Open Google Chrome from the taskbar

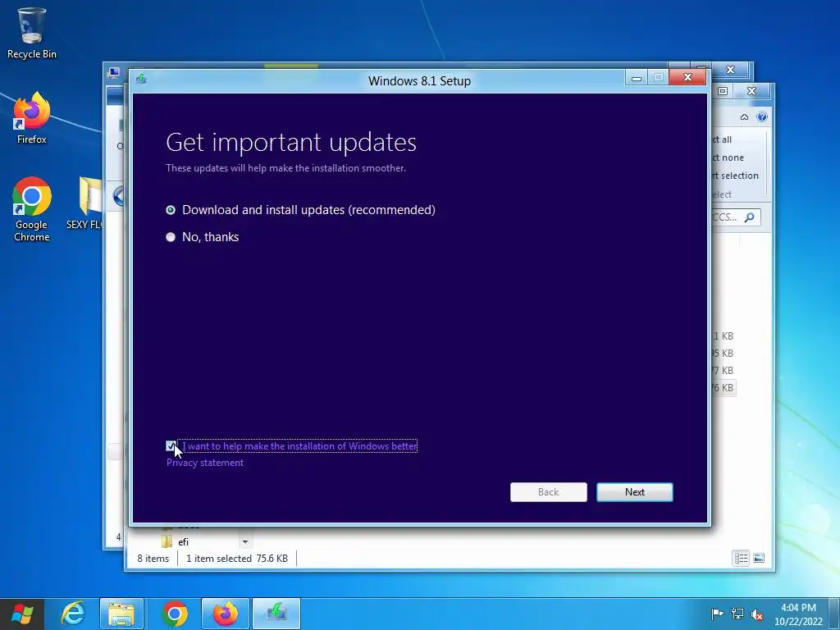(174, 614)
